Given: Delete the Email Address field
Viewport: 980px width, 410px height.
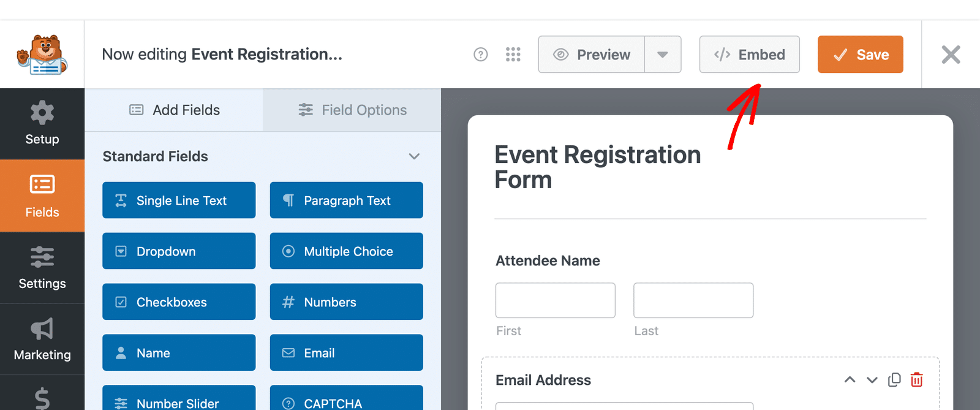Looking at the screenshot, I should [x=917, y=380].
